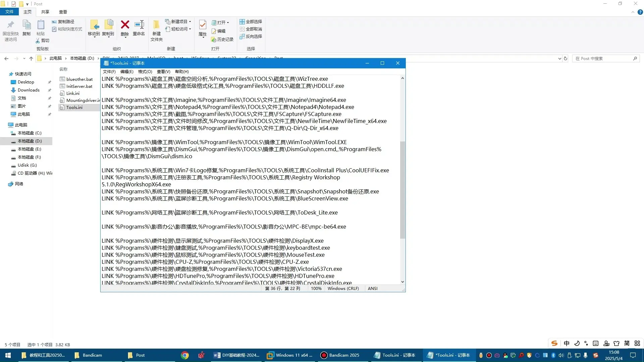The image size is (644, 362).
Task: Click the Sogou IME soft keyboard icon
Action: (596, 343)
